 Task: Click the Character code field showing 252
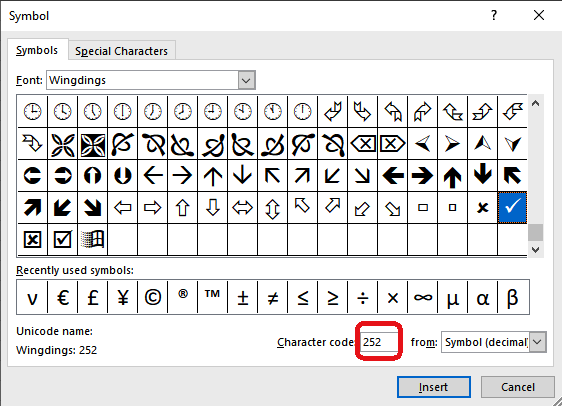(x=379, y=342)
